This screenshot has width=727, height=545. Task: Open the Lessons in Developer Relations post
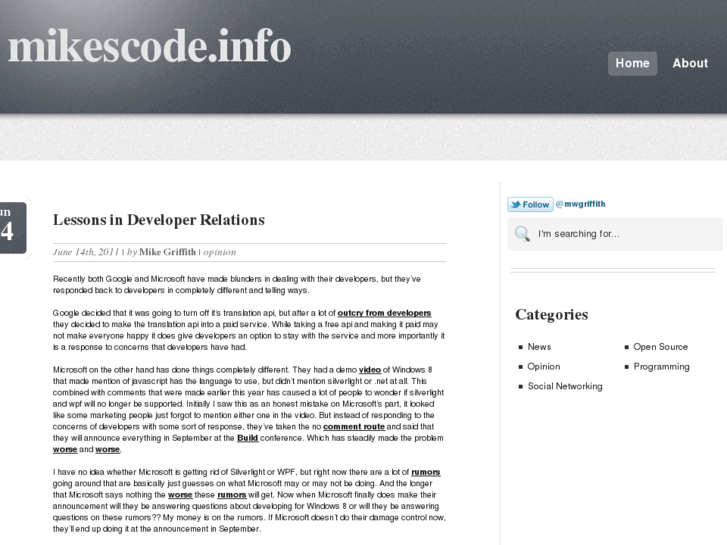tap(159, 220)
